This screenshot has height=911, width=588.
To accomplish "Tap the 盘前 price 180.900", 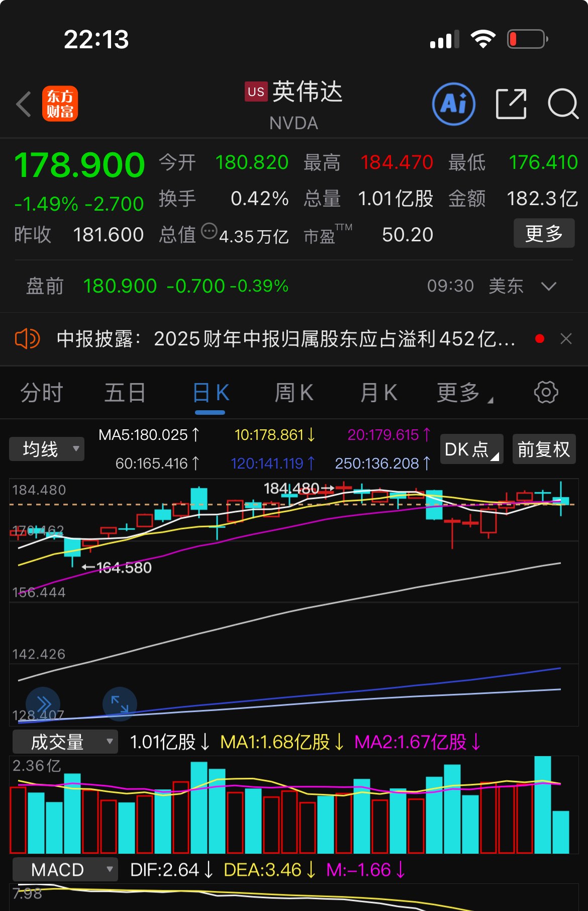I will (x=120, y=286).
